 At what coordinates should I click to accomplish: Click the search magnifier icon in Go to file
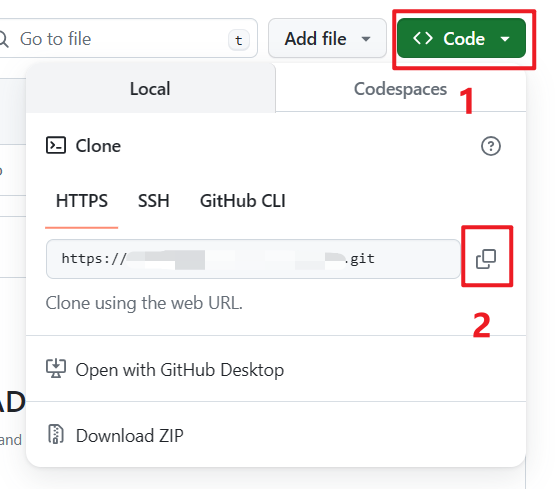(4, 39)
